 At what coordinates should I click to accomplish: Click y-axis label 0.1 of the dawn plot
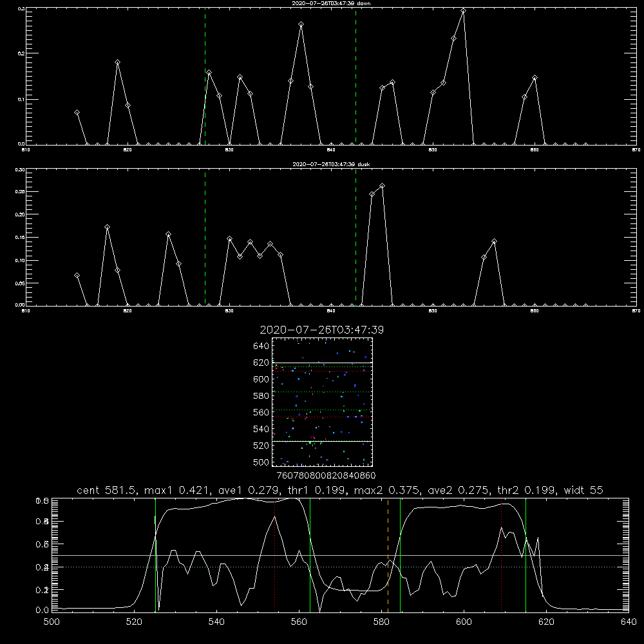21,99
